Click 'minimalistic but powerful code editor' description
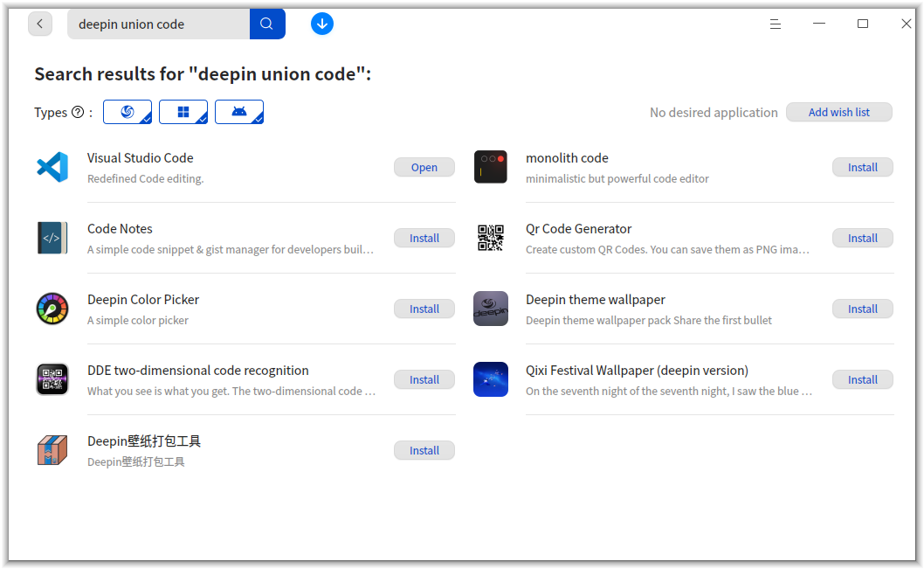This screenshot has width=924, height=569. pyautogui.click(x=617, y=178)
